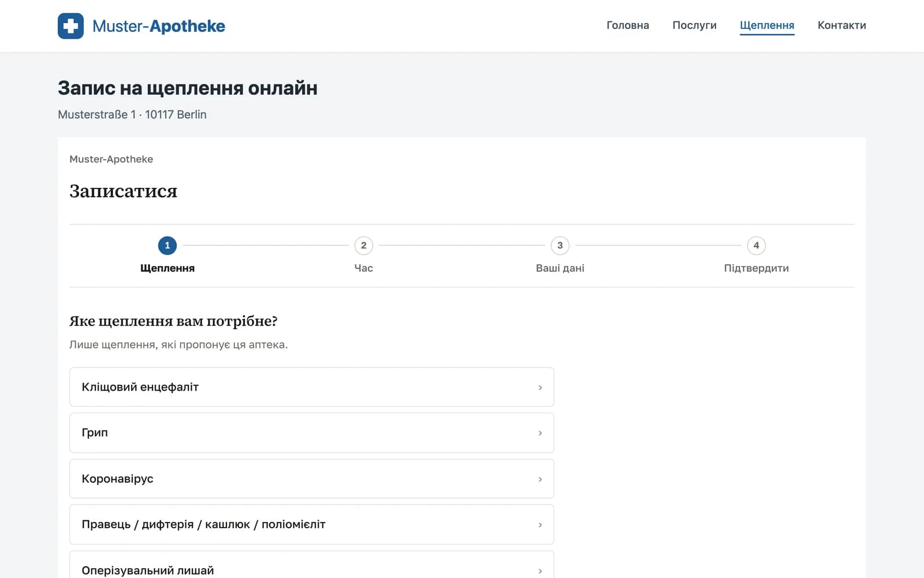Viewport: 924px width, 578px height.
Task: Open the Щеплення nav item
Action: click(767, 25)
